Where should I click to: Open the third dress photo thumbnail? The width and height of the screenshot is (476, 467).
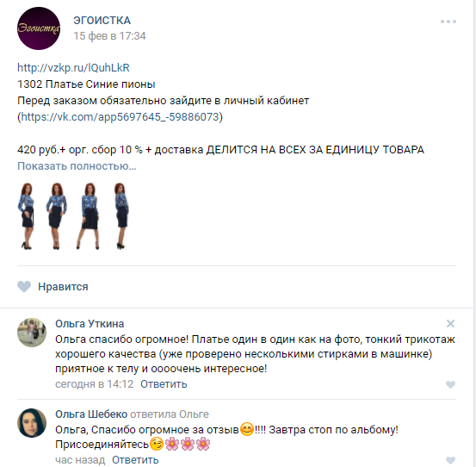(x=89, y=216)
